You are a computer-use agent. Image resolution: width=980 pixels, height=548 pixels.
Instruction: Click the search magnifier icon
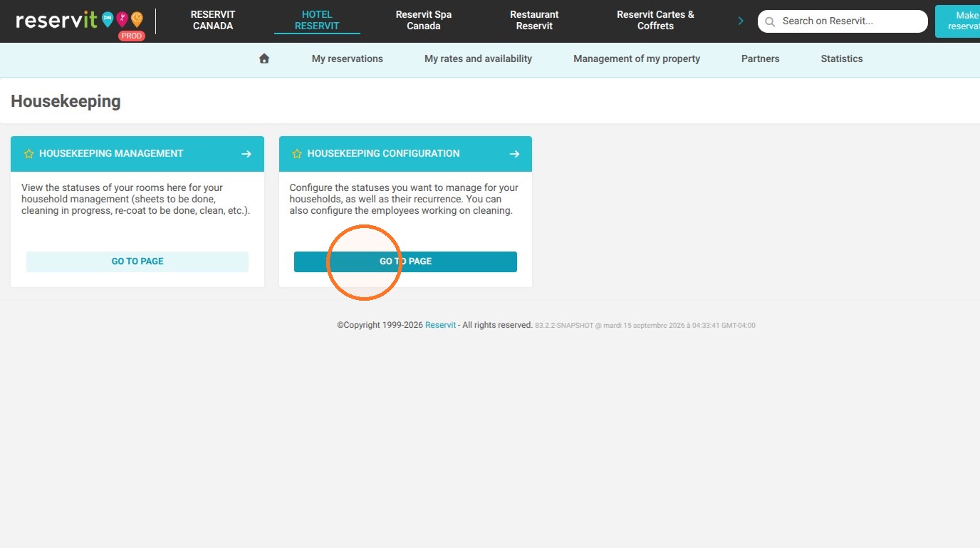pyautogui.click(x=770, y=22)
